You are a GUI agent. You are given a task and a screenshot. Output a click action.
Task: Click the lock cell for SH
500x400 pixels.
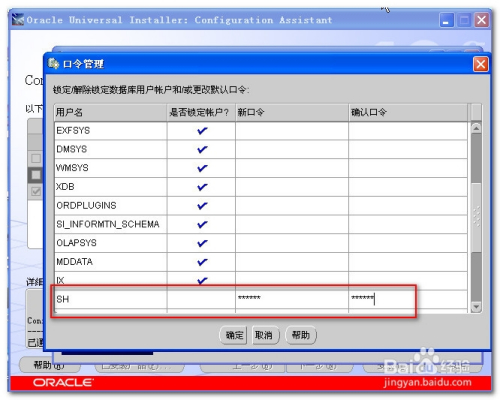(x=201, y=299)
